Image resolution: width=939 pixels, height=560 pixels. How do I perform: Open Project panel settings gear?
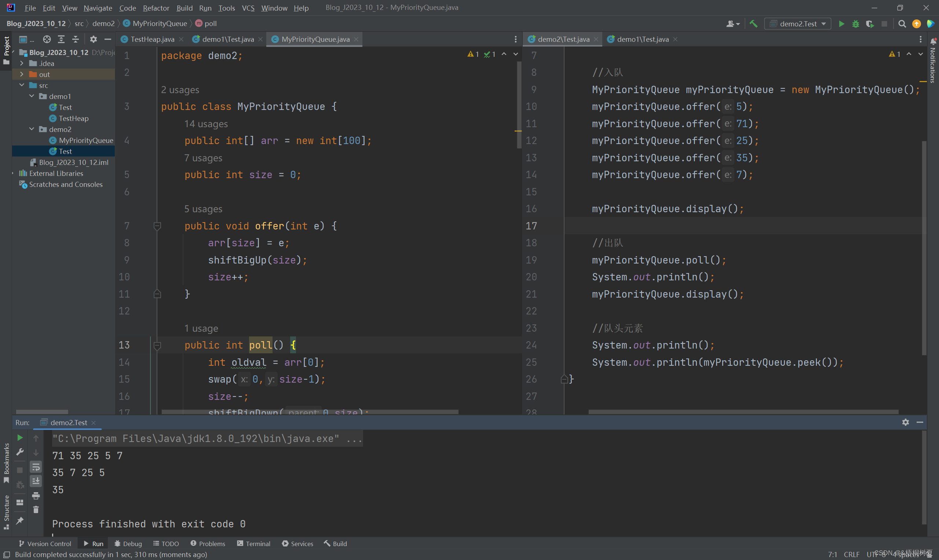pos(93,39)
